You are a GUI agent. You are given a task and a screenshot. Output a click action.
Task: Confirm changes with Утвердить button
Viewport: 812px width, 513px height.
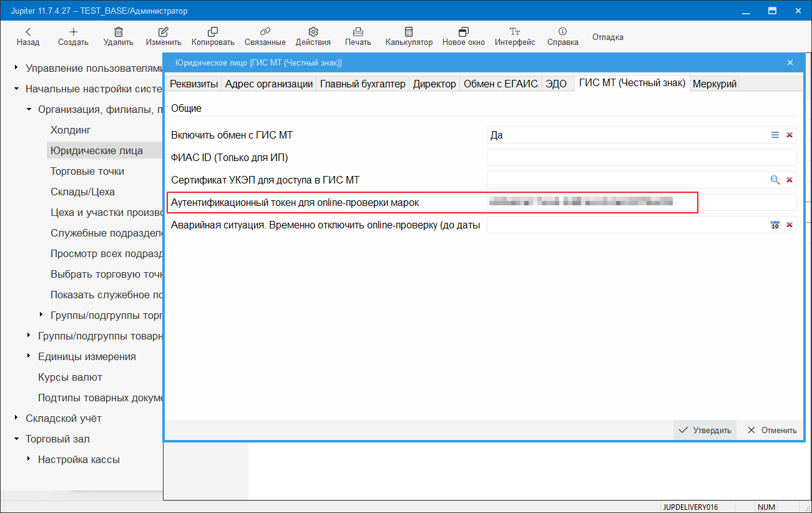705,430
